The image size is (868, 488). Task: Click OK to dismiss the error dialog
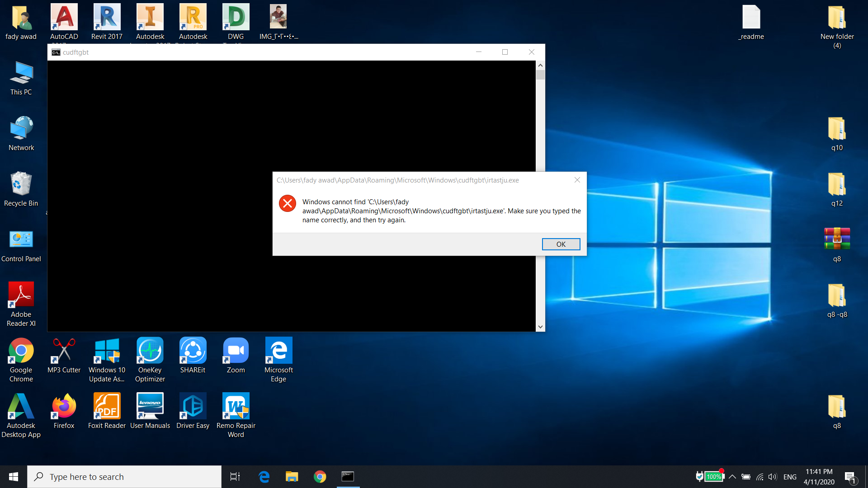pos(561,244)
